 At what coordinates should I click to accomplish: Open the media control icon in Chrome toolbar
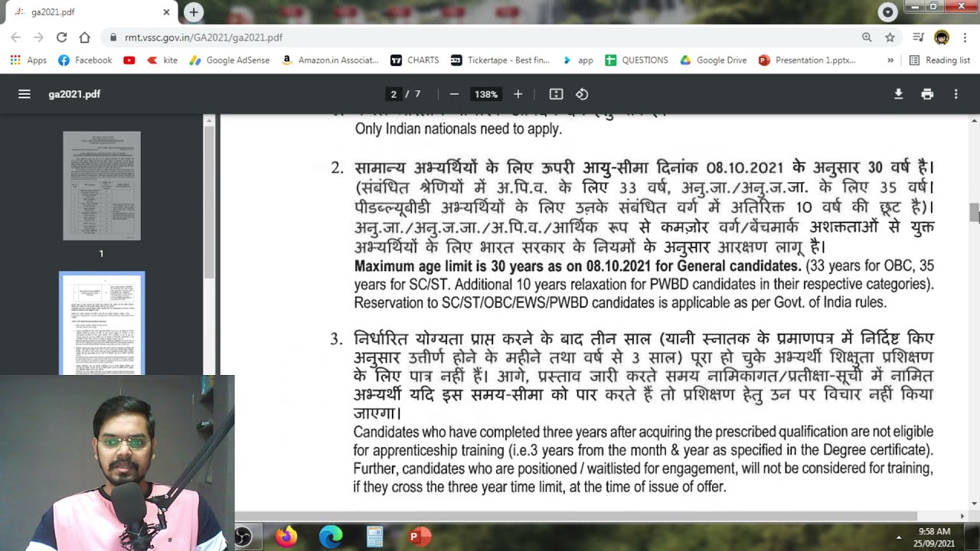point(919,37)
